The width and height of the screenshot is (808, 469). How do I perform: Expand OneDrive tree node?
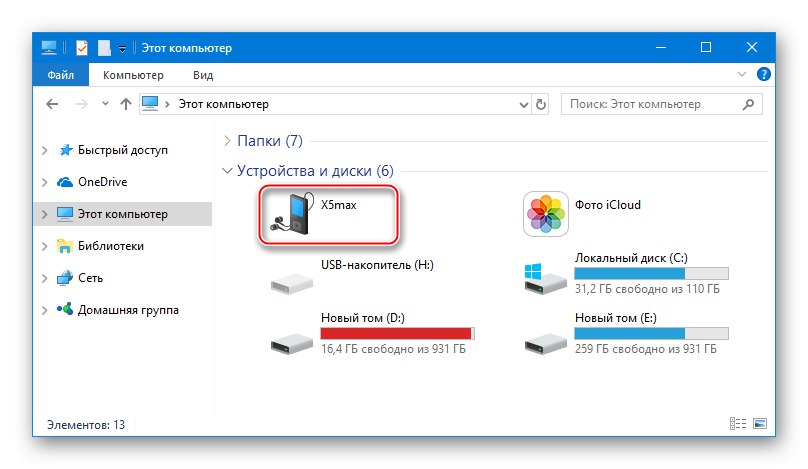pyautogui.click(x=45, y=182)
